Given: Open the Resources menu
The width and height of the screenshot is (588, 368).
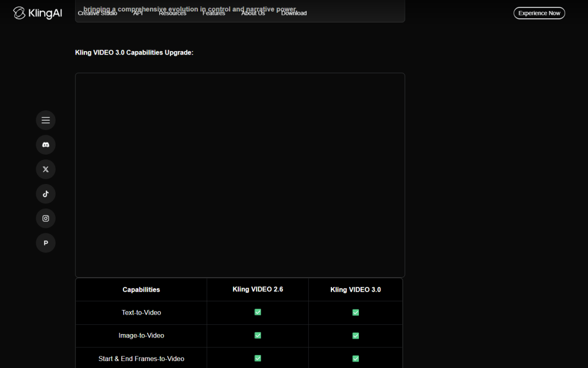Looking at the screenshot, I should (172, 13).
